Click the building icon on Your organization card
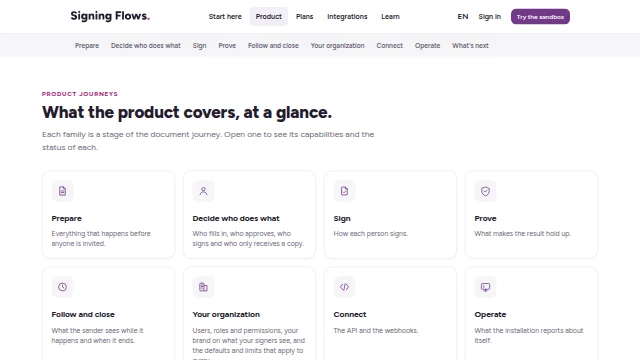This screenshot has width=640, height=360. tap(203, 287)
